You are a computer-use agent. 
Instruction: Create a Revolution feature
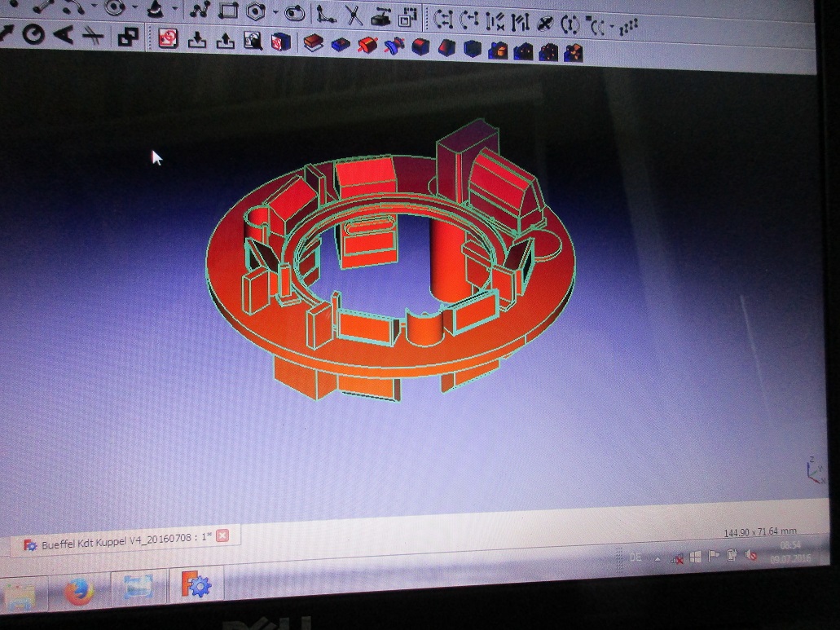click(367, 45)
